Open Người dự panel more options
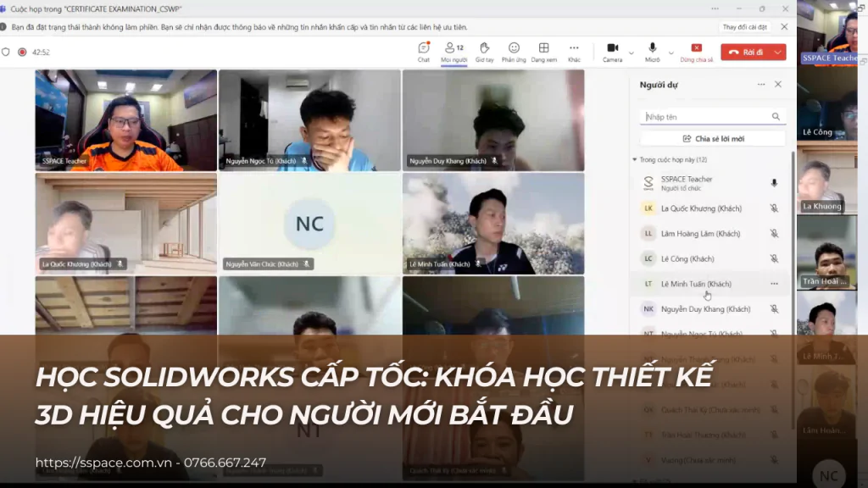The height and width of the screenshot is (488, 868). coord(761,84)
